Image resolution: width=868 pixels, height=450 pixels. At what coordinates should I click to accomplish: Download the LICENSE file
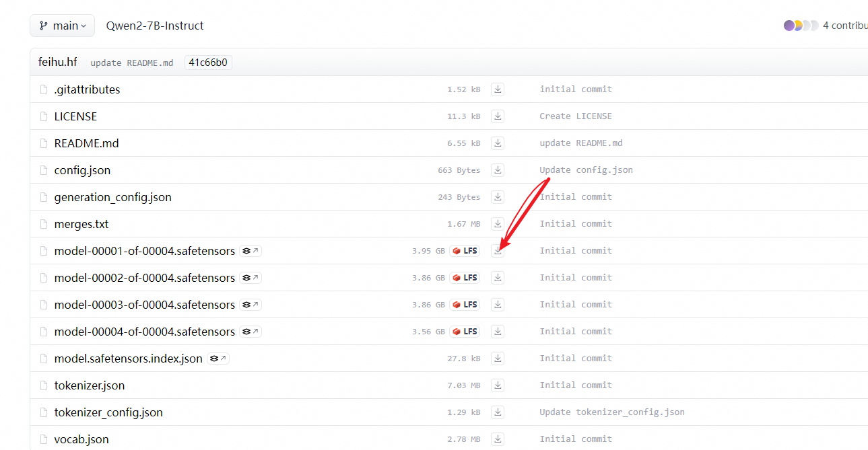click(498, 116)
